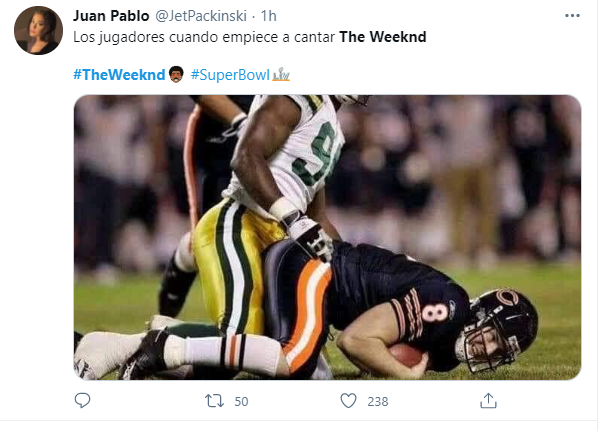Click the bold 'The Weeknd' in tweet text

383,37
